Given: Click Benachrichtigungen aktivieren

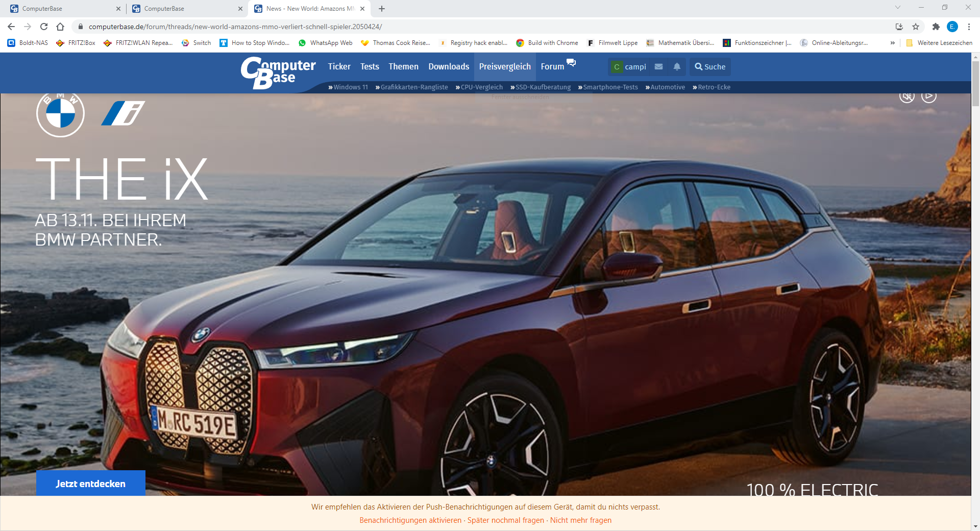Looking at the screenshot, I should pyautogui.click(x=410, y=520).
